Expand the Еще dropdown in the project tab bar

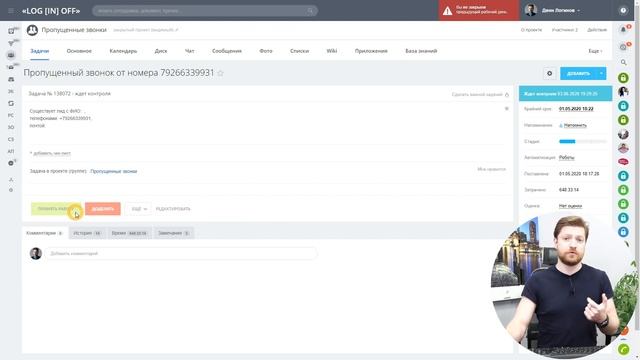click(595, 51)
